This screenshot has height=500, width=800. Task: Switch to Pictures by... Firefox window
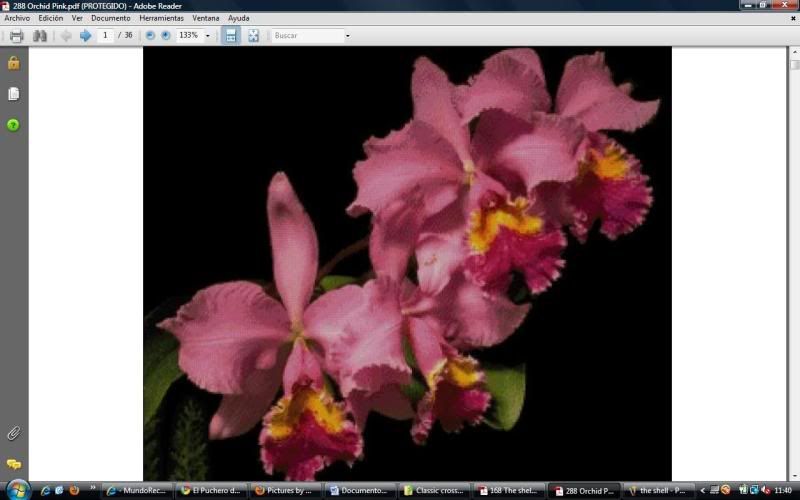click(x=285, y=490)
